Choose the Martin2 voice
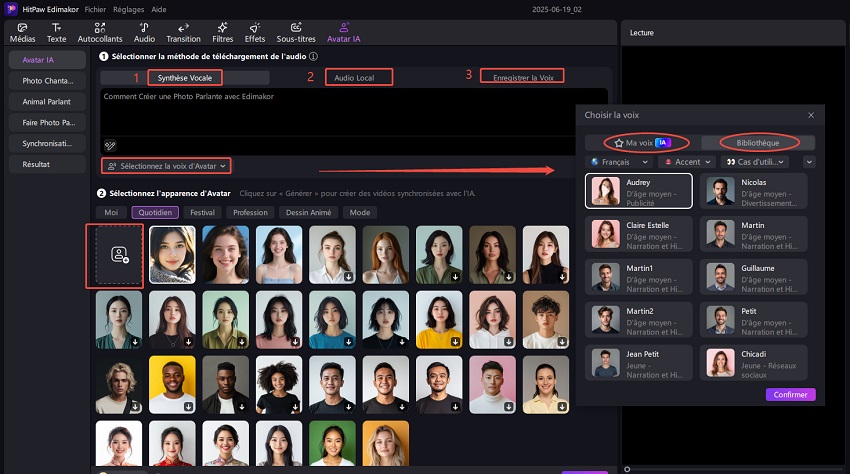This screenshot has width=850, height=474. click(x=639, y=319)
